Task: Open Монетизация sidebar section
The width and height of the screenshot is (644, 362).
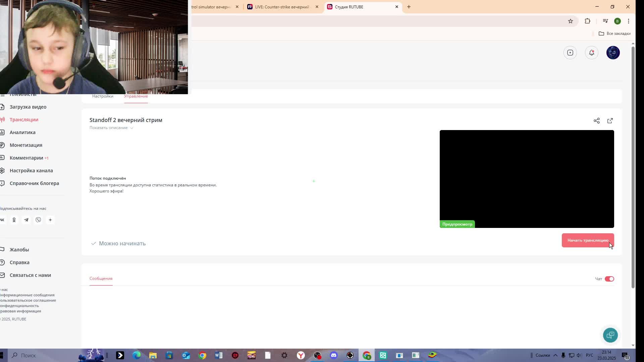Action: click(26, 145)
